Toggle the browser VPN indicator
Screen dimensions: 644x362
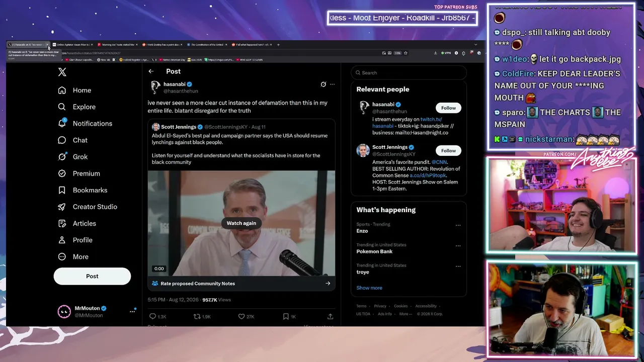446,53
